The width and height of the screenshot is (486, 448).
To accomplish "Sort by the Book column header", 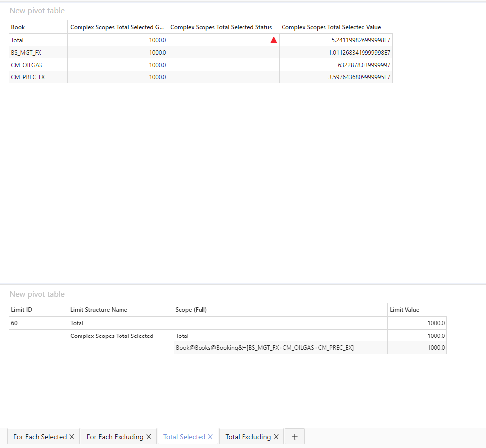I will (18, 27).
